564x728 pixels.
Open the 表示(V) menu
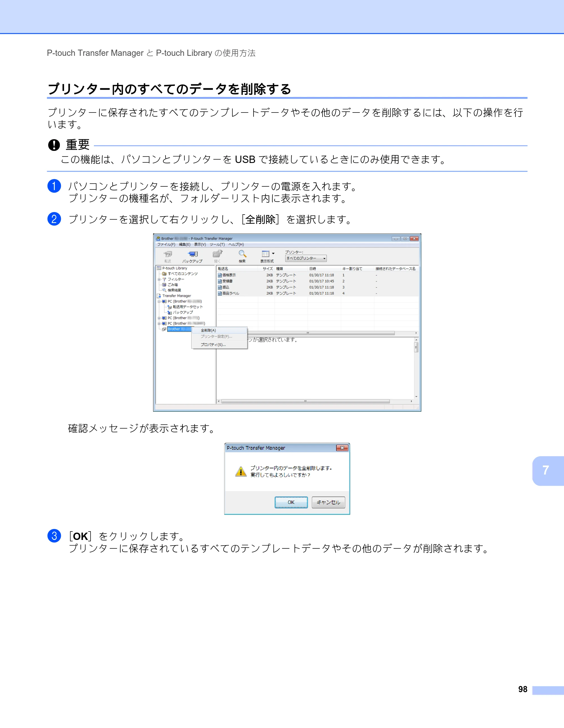pyautogui.click(x=200, y=244)
